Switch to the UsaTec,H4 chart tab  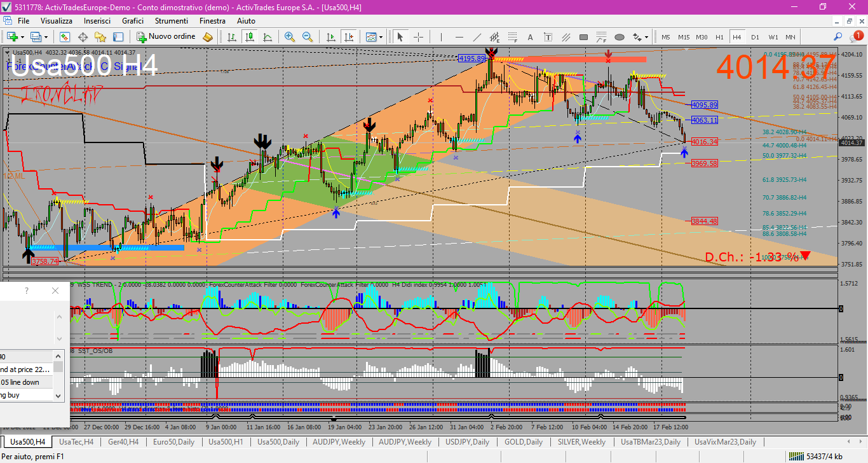coord(76,442)
